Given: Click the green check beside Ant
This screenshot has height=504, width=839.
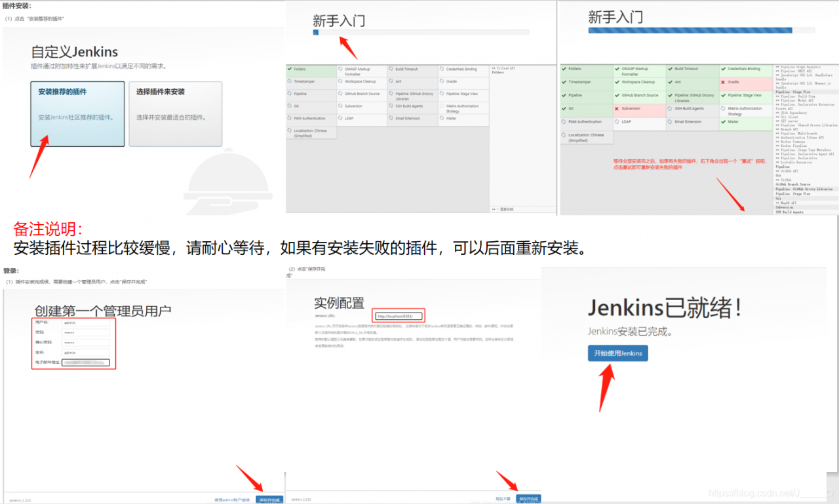Looking at the screenshot, I should 671,82.
